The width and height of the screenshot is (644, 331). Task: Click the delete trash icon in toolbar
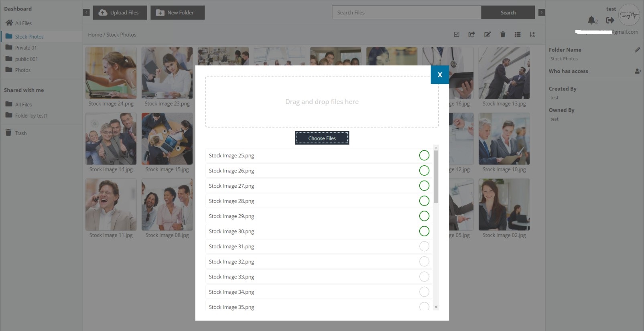(503, 35)
